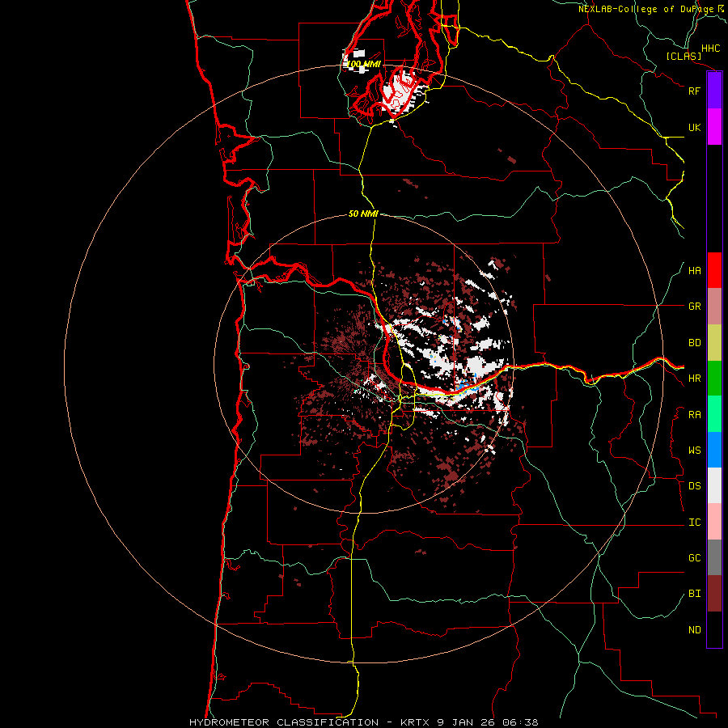The width and height of the screenshot is (728, 728).
Task: Click the purple RF legend color swatch
Action: (x=714, y=91)
